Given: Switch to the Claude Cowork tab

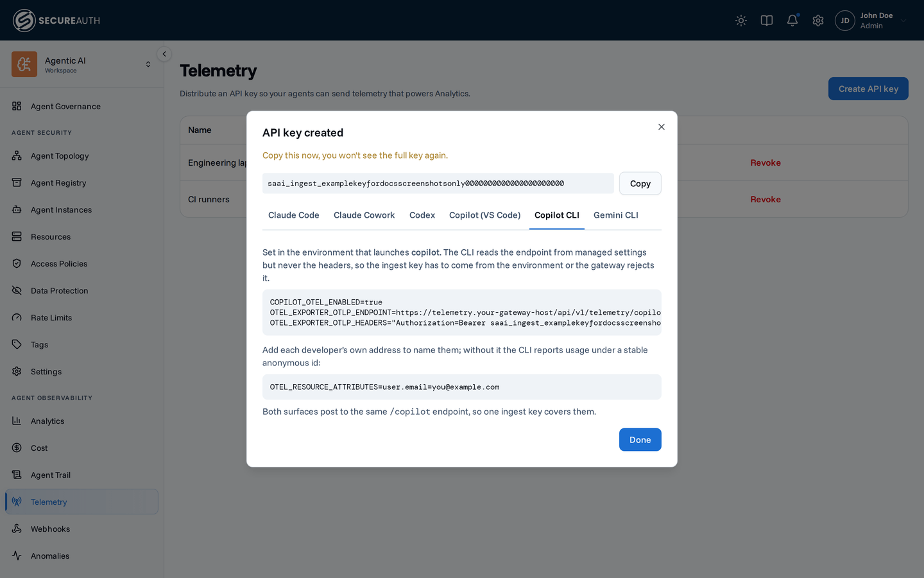Looking at the screenshot, I should point(364,215).
